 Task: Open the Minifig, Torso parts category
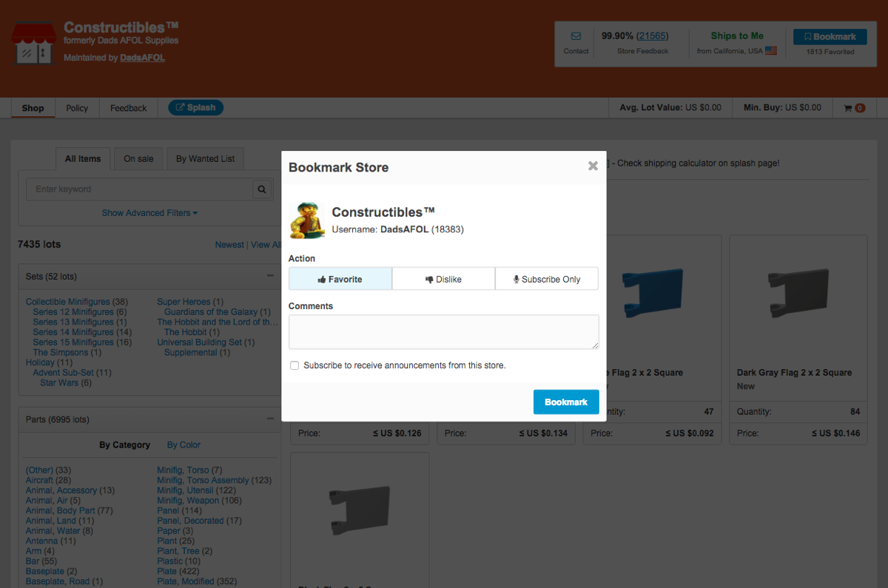[x=183, y=470]
